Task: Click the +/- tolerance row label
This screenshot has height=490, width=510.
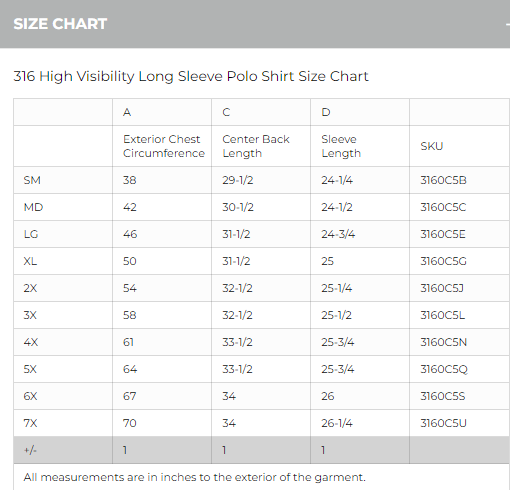Action: [30, 450]
